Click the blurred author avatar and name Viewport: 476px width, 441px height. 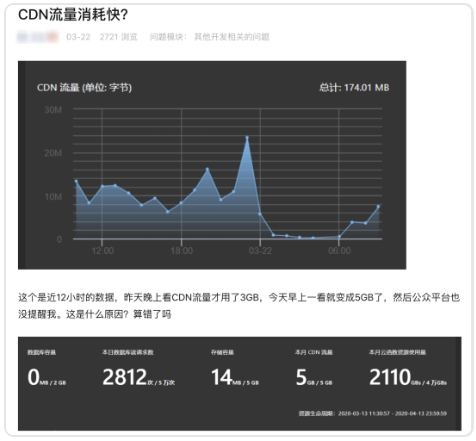pyautogui.click(x=38, y=37)
